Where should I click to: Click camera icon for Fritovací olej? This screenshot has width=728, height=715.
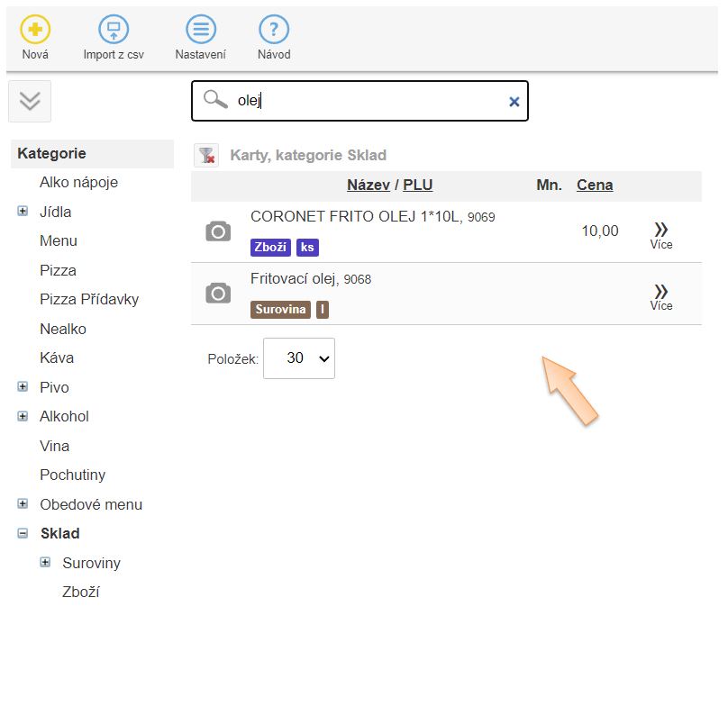pyautogui.click(x=218, y=294)
